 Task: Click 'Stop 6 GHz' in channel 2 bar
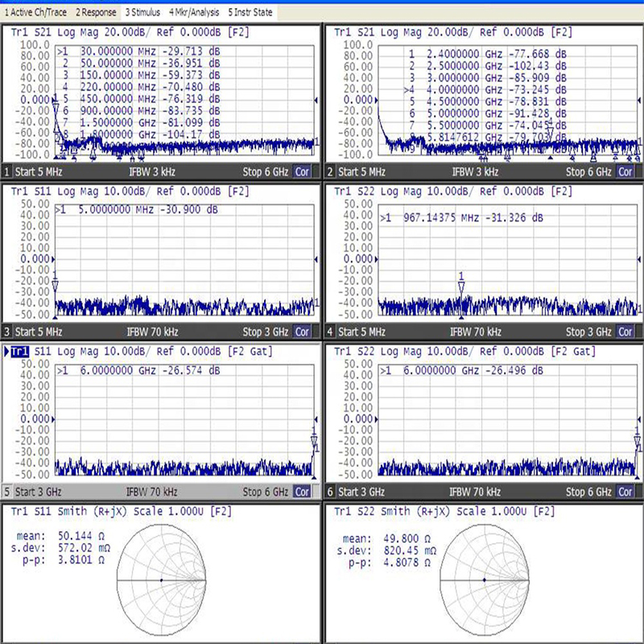[588, 171]
